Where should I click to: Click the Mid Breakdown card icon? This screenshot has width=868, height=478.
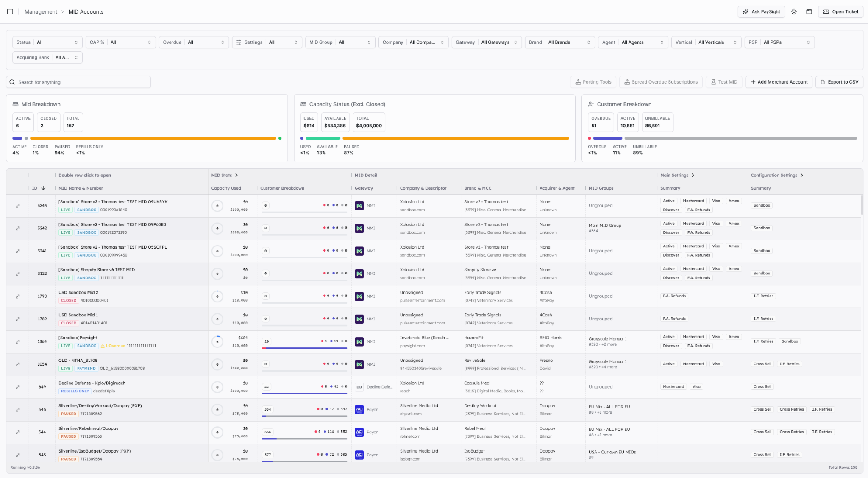pyautogui.click(x=16, y=104)
